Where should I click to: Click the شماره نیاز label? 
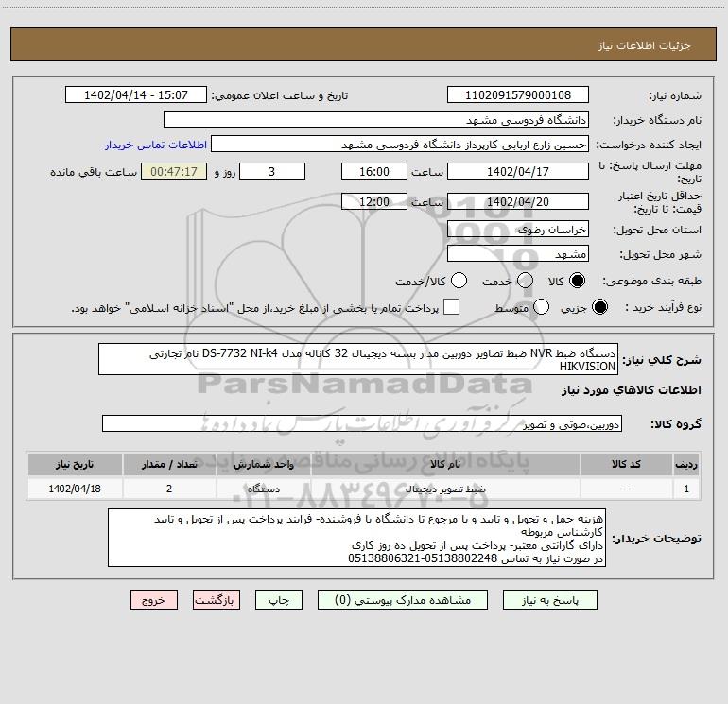[675, 96]
